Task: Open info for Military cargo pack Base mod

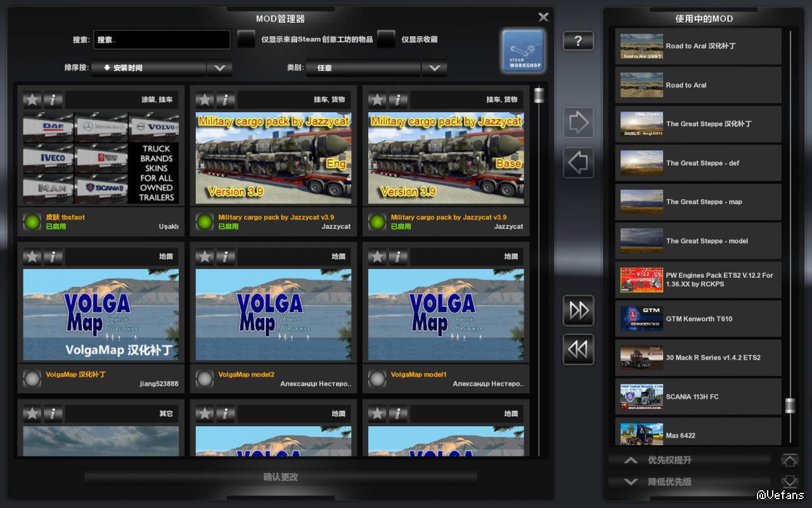Action: pyautogui.click(x=397, y=100)
